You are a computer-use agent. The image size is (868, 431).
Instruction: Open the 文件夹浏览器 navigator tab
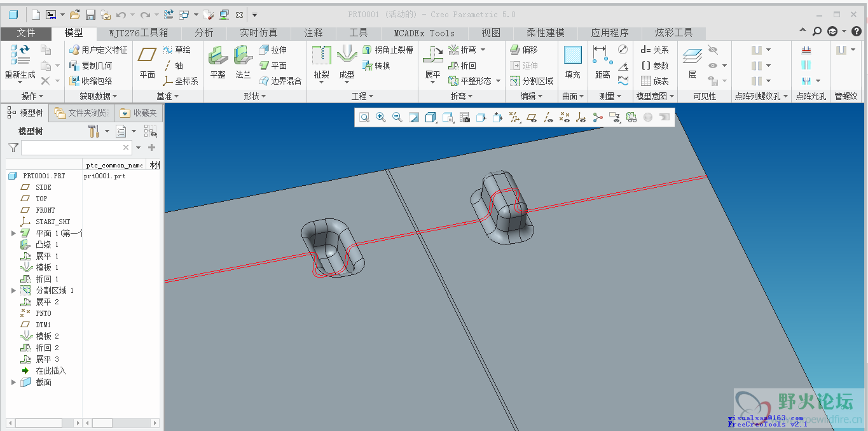(81, 113)
